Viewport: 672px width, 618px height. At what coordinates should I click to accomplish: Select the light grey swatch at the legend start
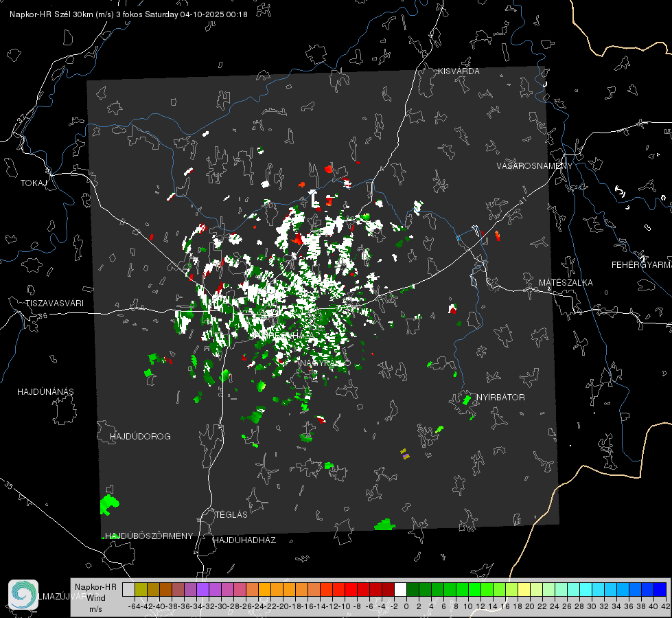pyautogui.click(x=128, y=589)
